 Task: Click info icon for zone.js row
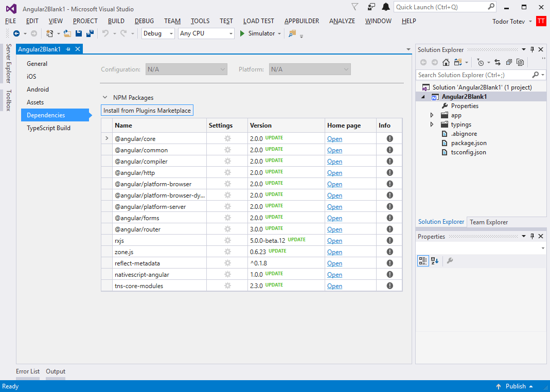pos(389,252)
